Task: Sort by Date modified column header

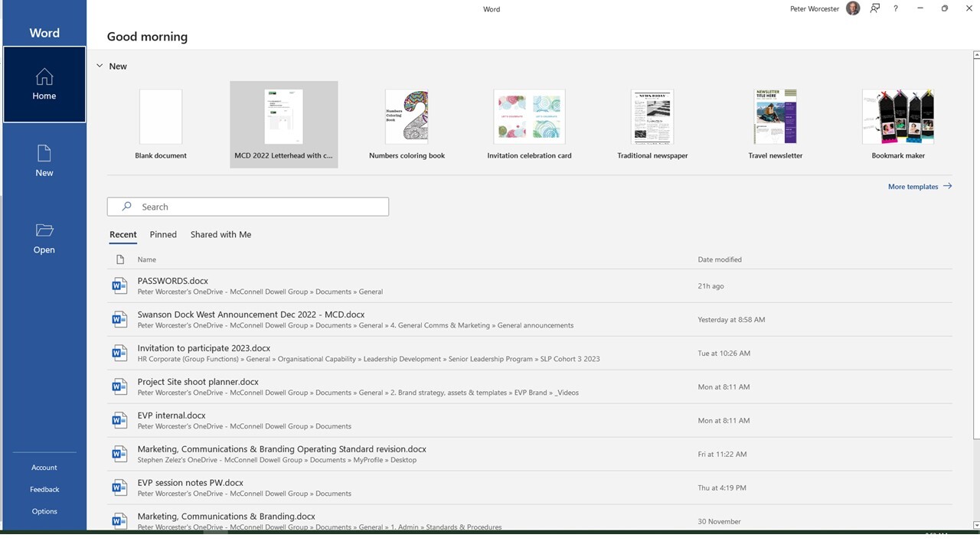Action: pos(720,259)
